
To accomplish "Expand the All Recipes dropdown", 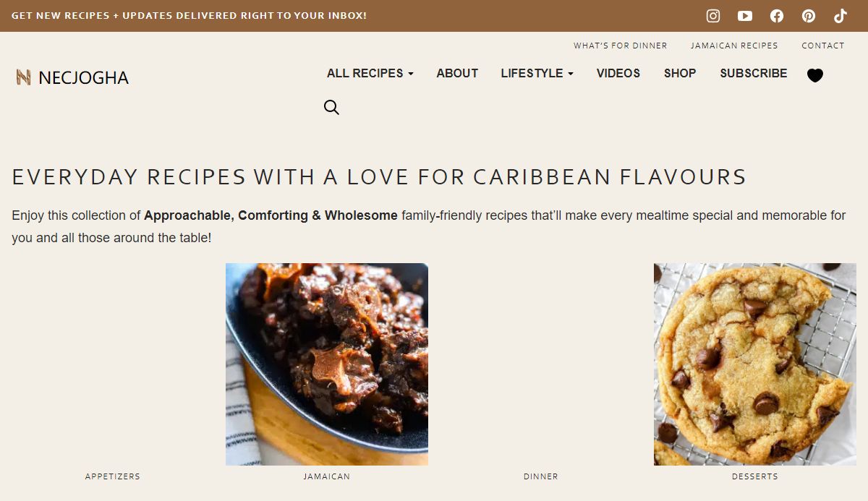I will 370,73.
